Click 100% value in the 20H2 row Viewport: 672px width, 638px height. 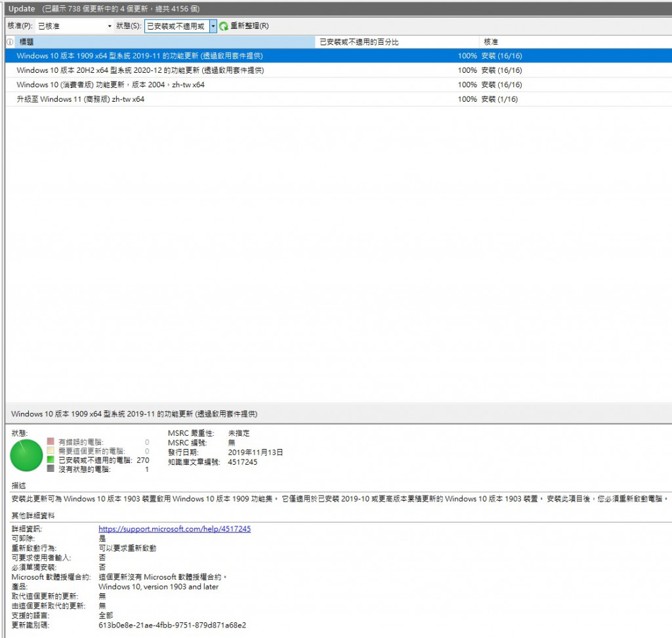pos(467,70)
